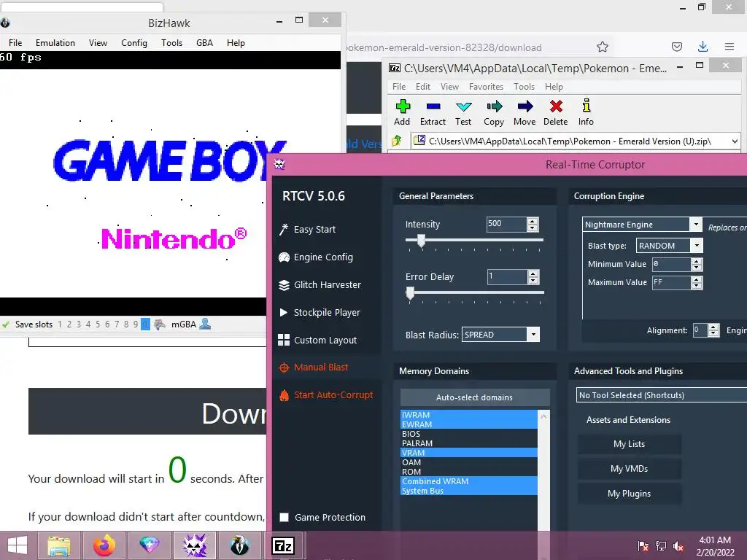
Task: Open the Firefox hamburger menu
Action: tap(729, 47)
